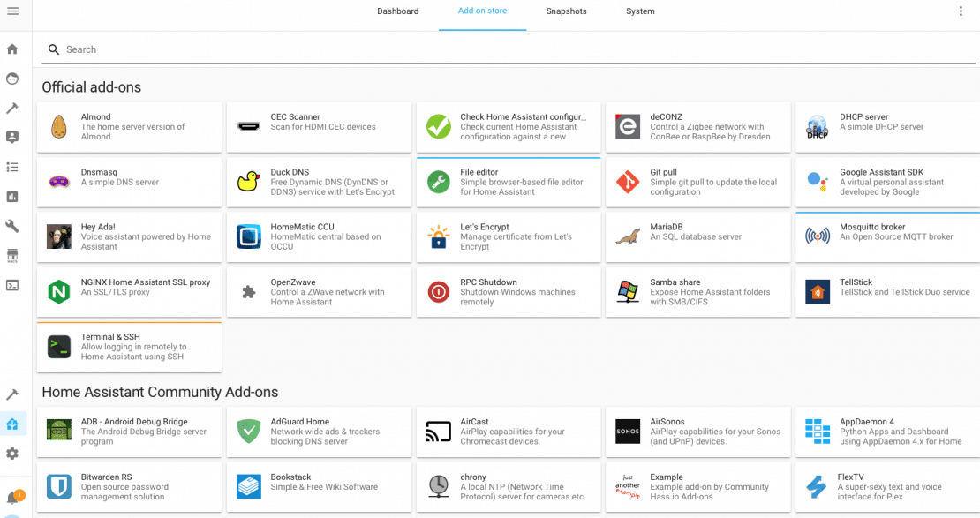Open the FlexTV add-on title
Image resolution: width=980 pixels, height=518 pixels.
coord(850,477)
